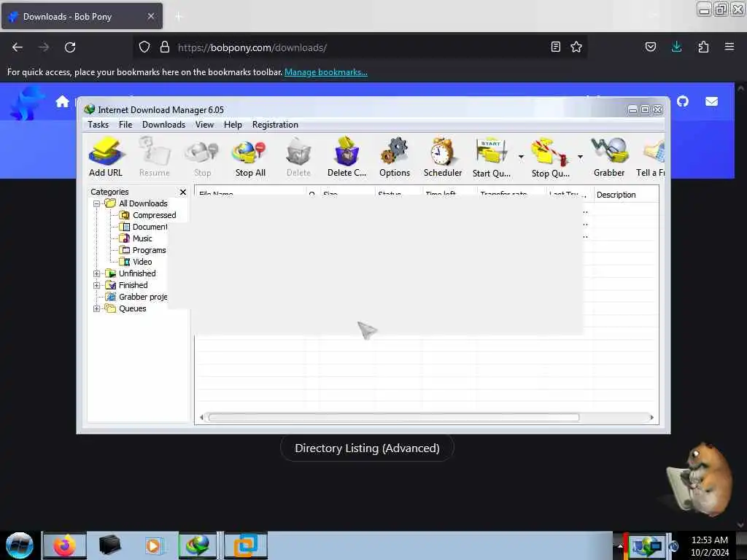
Task: Click the tracking protection shield icon
Action: (x=144, y=47)
